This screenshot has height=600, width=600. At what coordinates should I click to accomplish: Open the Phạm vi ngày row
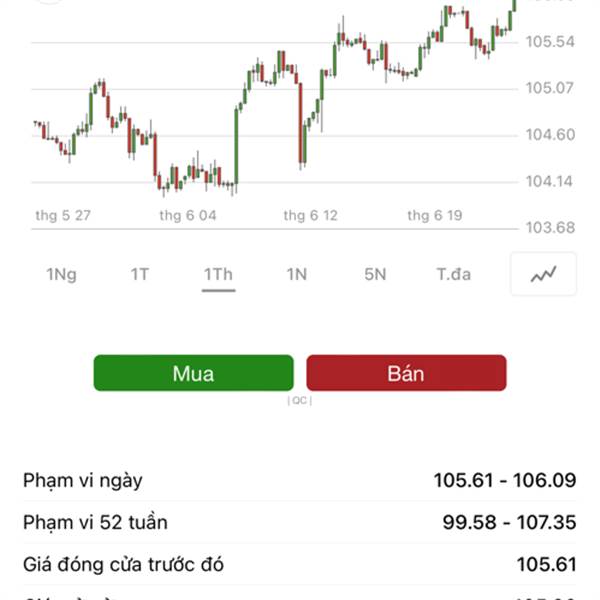pyautogui.click(x=300, y=480)
